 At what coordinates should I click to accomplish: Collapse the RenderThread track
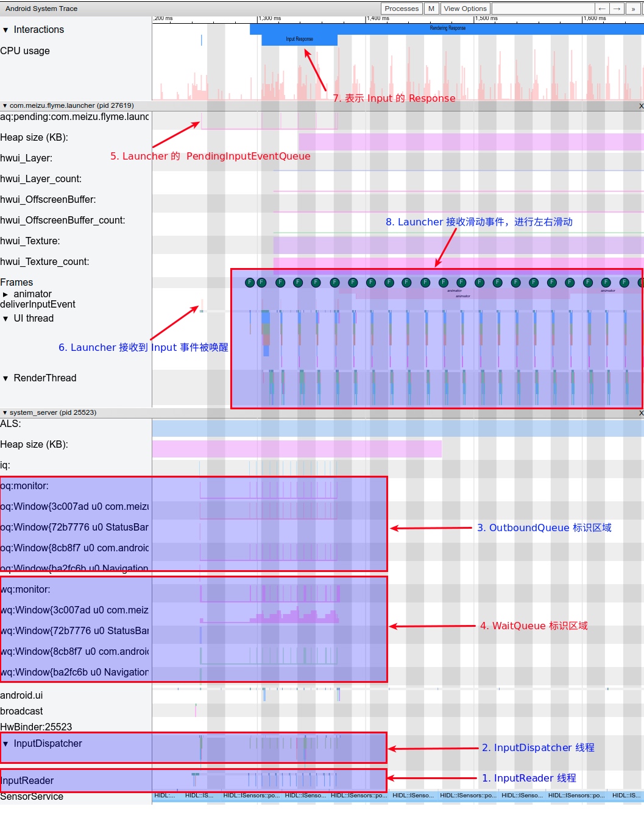tap(5, 378)
